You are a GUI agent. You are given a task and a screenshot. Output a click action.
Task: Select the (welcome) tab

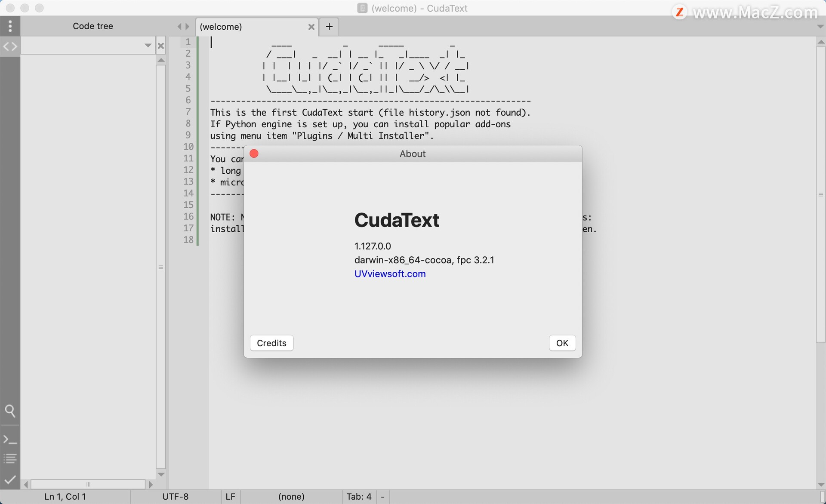(x=220, y=26)
